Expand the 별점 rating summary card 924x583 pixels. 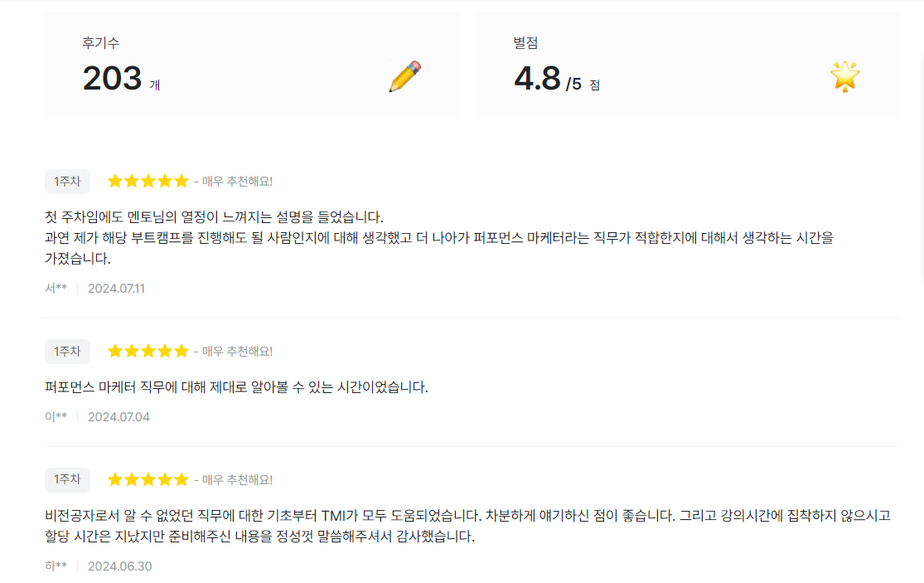coord(688,65)
